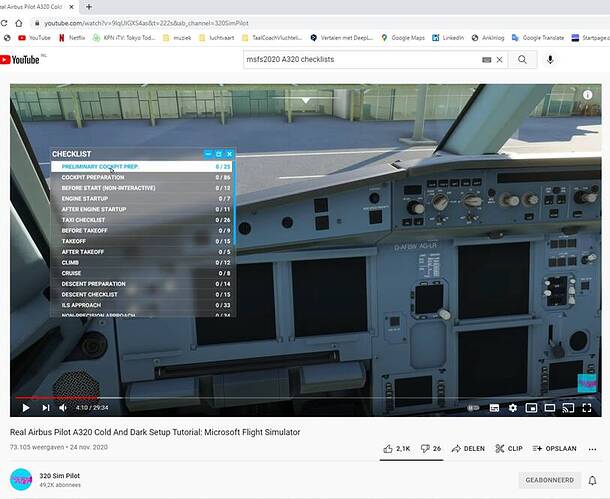Viewport: 610px width, 499px height.
Task: Search by voice with microphone
Action: 550,60
